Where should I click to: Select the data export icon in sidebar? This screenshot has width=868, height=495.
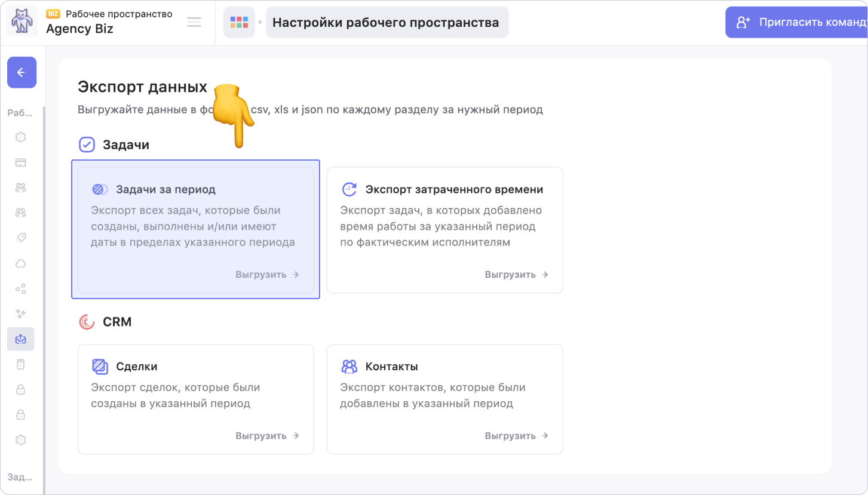coord(20,339)
